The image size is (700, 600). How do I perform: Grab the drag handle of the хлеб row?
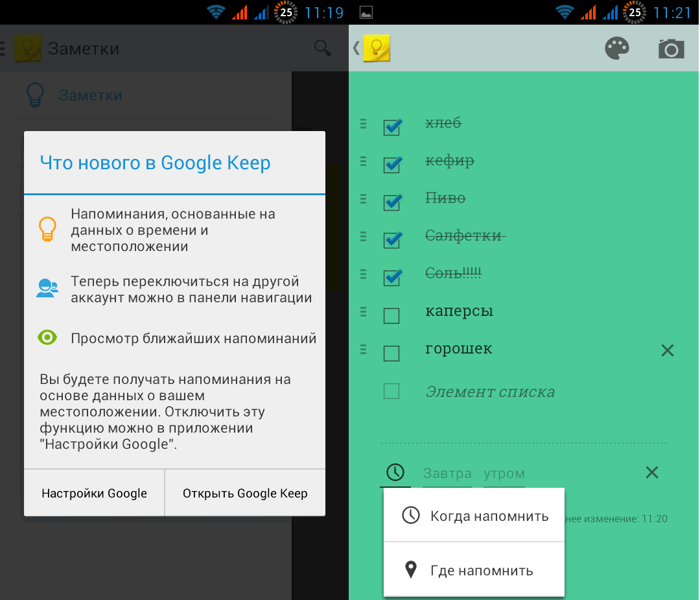pyautogui.click(x=364, y=123)
